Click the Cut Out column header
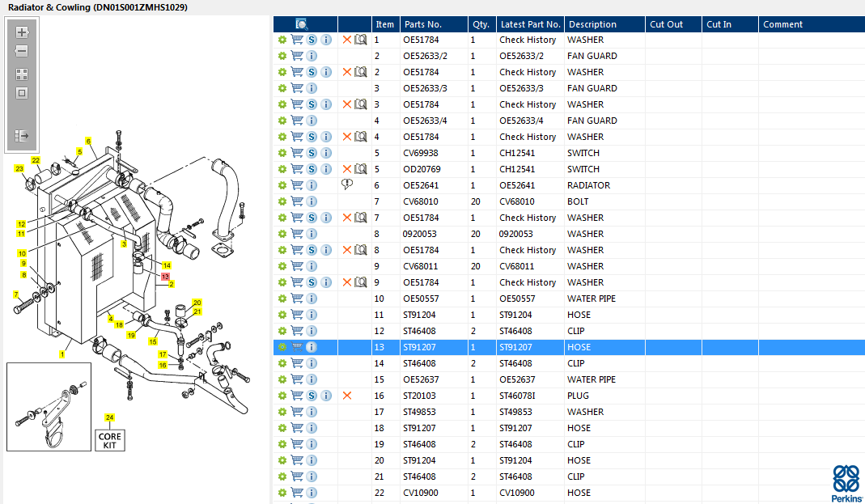865x504 pixels. 673,24
